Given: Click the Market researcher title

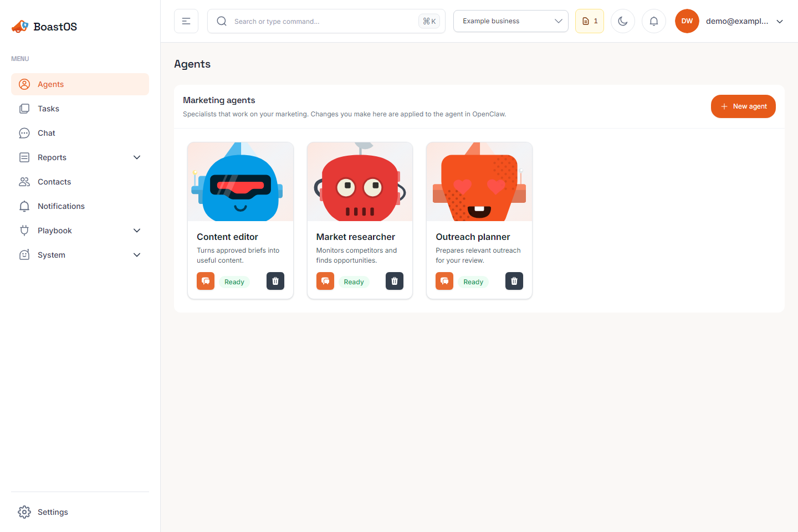Looking at the screenshot, I should point(356,237).
